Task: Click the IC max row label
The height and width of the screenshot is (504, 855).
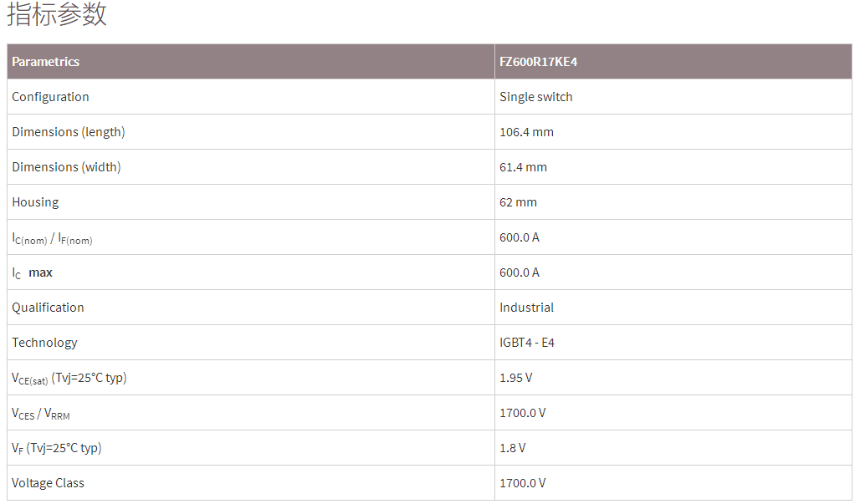Action: 33,273
